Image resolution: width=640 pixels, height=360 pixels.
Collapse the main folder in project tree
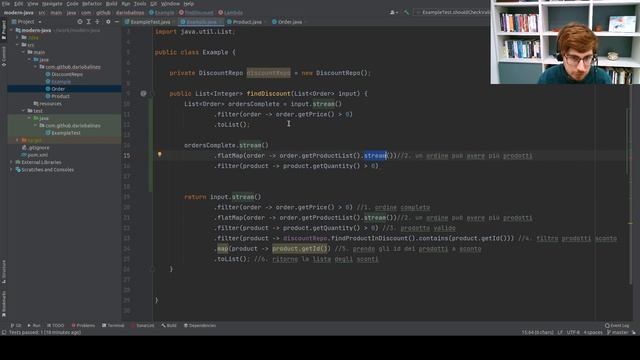click(x=23, y=52)
